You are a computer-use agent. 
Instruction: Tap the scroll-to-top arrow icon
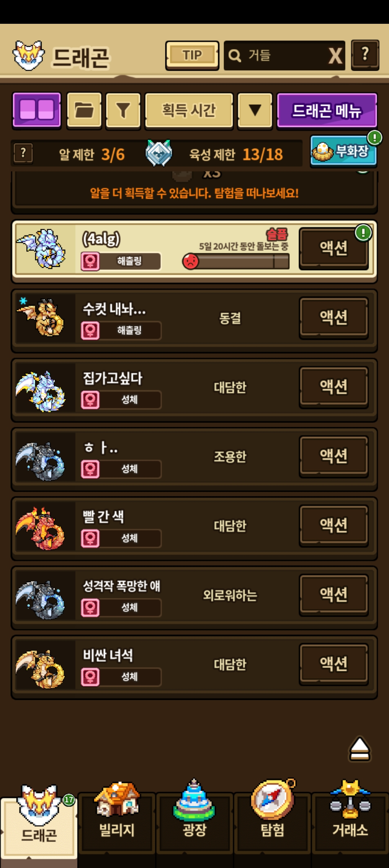[359, 748]
